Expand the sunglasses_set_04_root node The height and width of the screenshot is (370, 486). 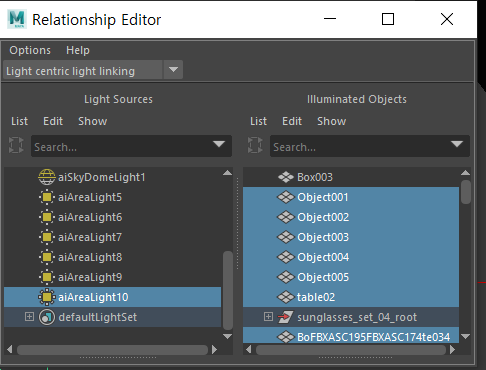[268, 317]
